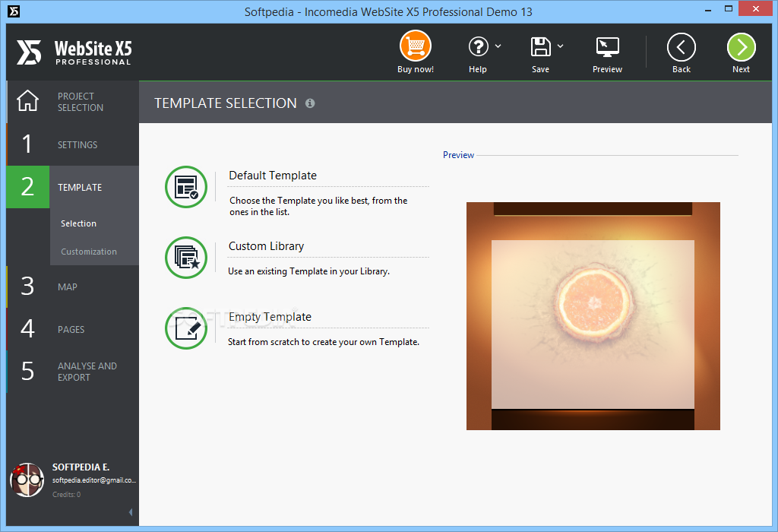Collapse the sidebar with the arrow
This screenshot has width=778, height=532.
point(131,512)
